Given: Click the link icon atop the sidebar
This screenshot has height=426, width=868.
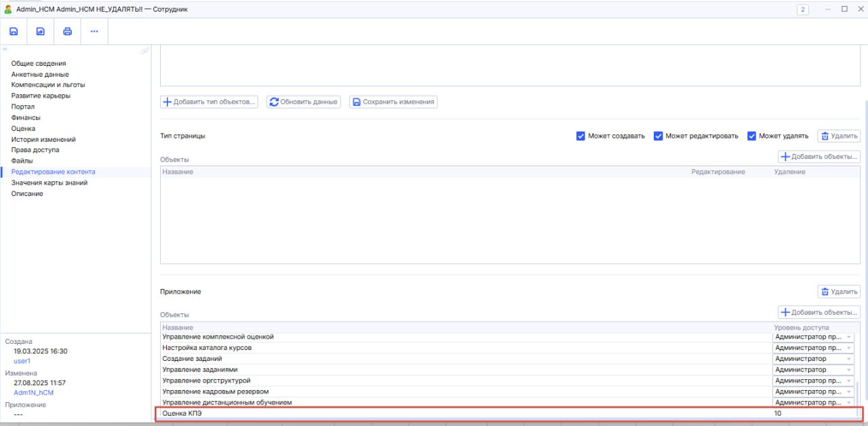Looking at the screenshot, I should [x=144, y=51].
